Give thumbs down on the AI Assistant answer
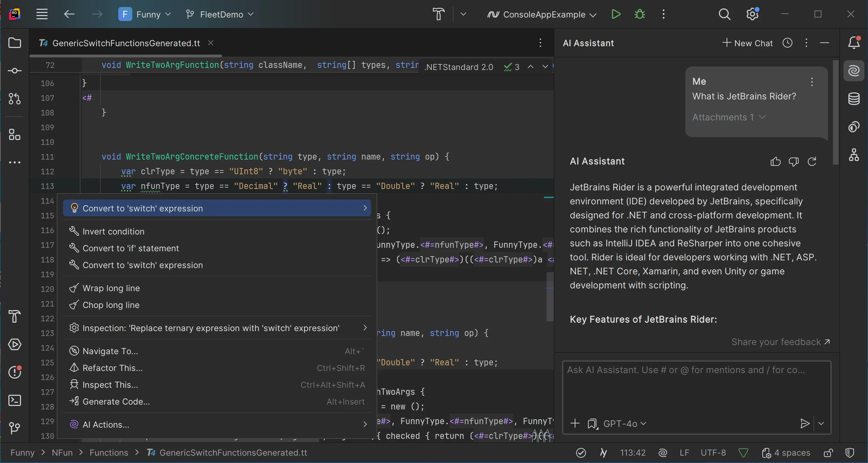Image resolution: width=868 pixels, height=463 pixels. point(793,162)
